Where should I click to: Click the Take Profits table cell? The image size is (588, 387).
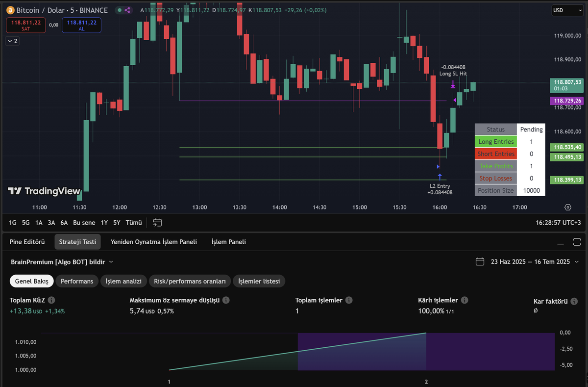(x=496, y=166)
